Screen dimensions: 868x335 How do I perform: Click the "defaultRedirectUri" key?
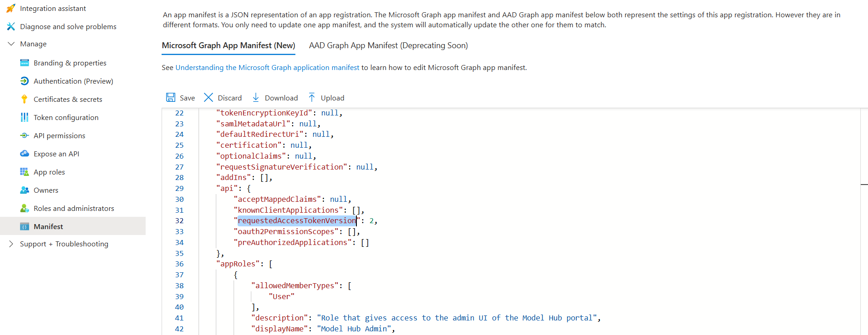coord(260,135)
